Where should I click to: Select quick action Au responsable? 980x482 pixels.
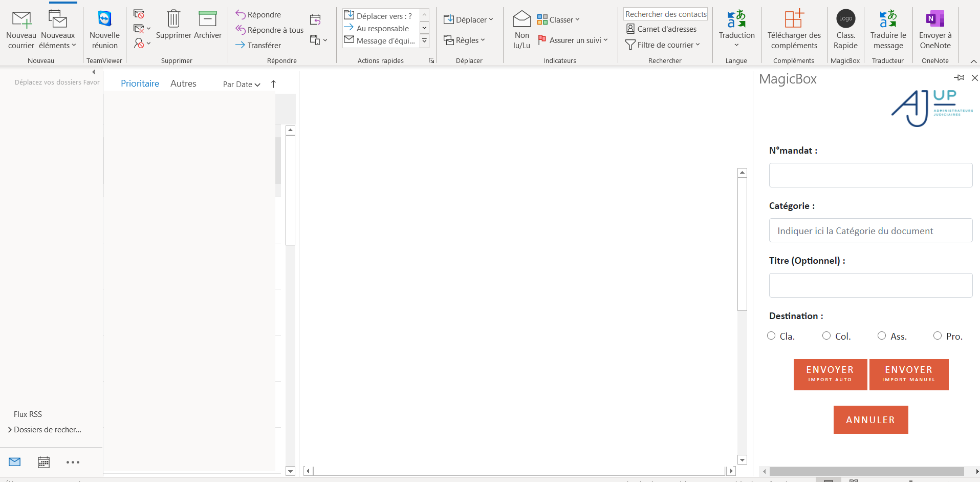[380, 29]
